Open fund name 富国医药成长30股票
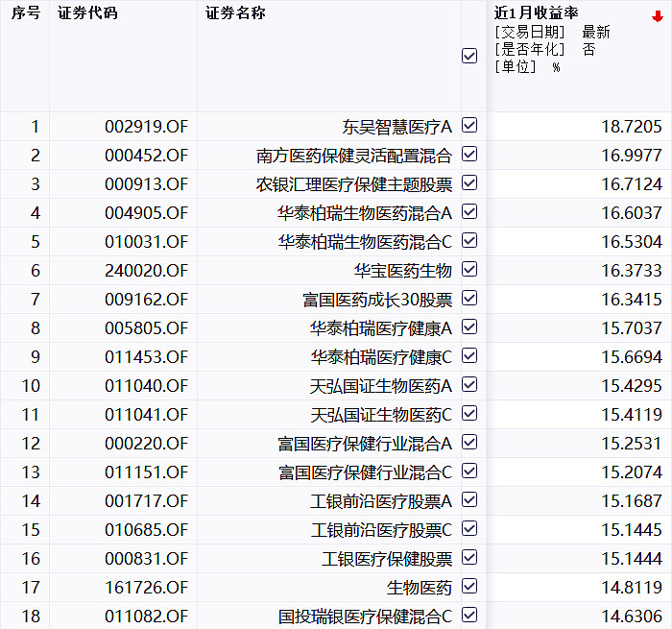 (x=377, y=300)
